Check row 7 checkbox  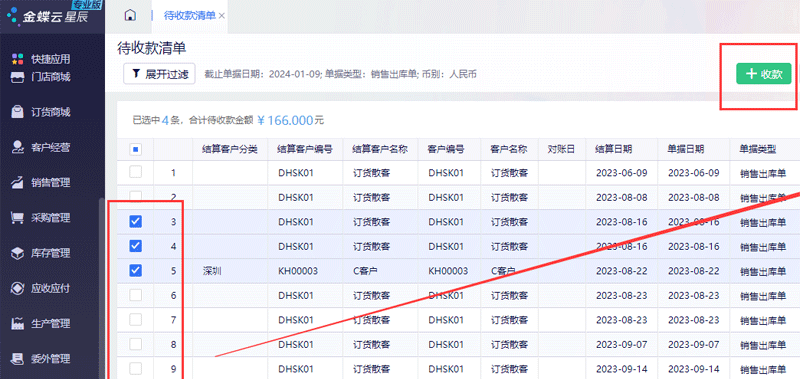[136, 319]
